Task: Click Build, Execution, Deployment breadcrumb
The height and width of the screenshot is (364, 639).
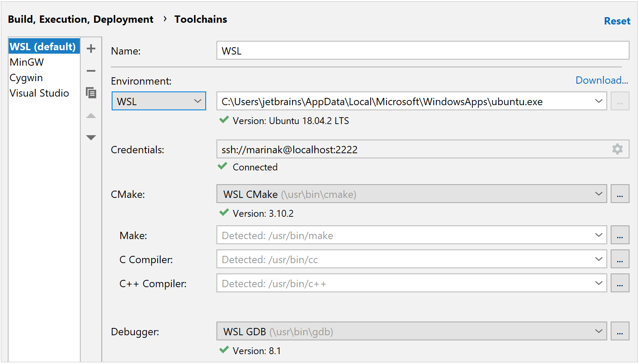Action: (81, 19)
